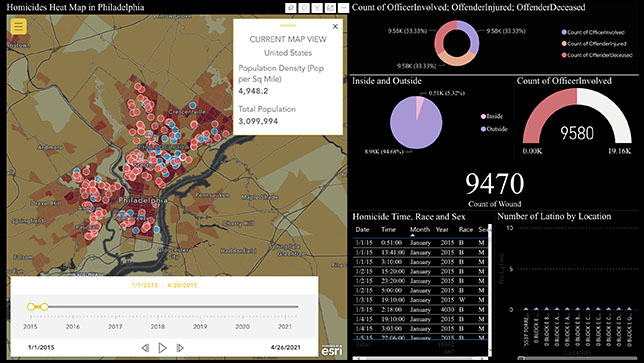Select the table cell 5:00:00
644x363 pixels.
coord(392,290)
